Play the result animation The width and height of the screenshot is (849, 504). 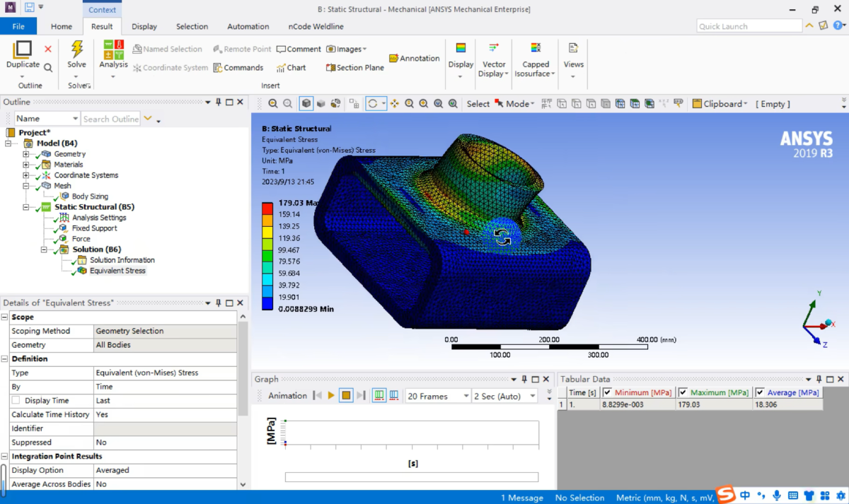pyautogui.click(x=331, y=396)
